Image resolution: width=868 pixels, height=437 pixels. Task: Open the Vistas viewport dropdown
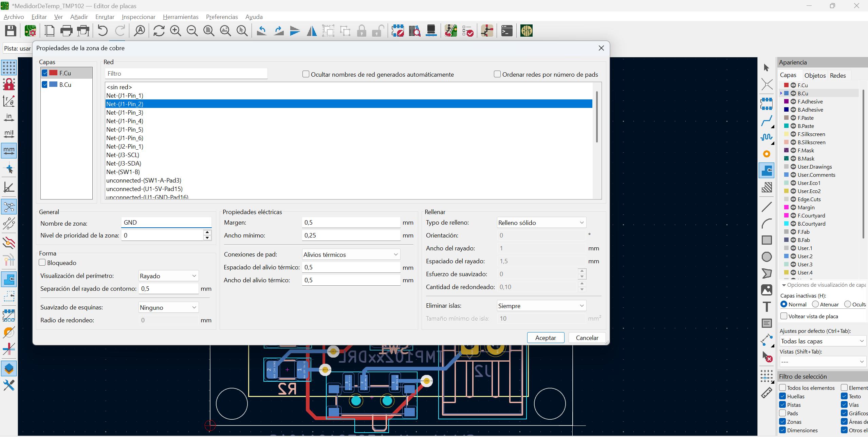[x=823, y=362]
